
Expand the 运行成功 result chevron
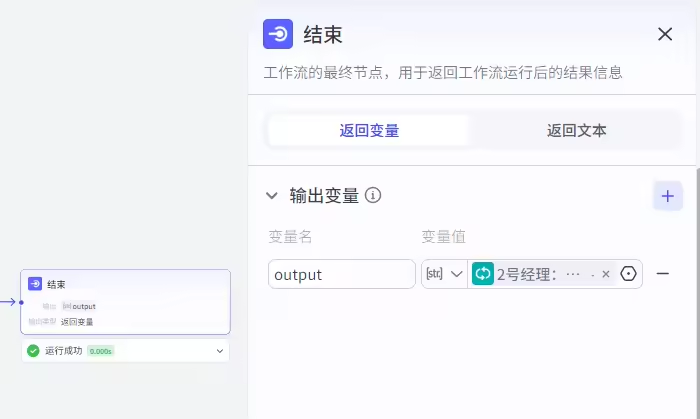tap(219, 351)
